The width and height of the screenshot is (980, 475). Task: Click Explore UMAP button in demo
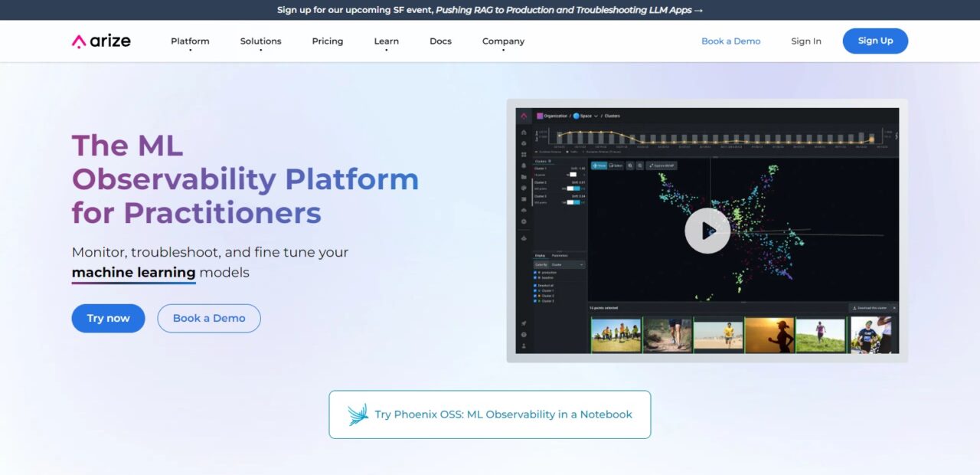pos(661,165)
